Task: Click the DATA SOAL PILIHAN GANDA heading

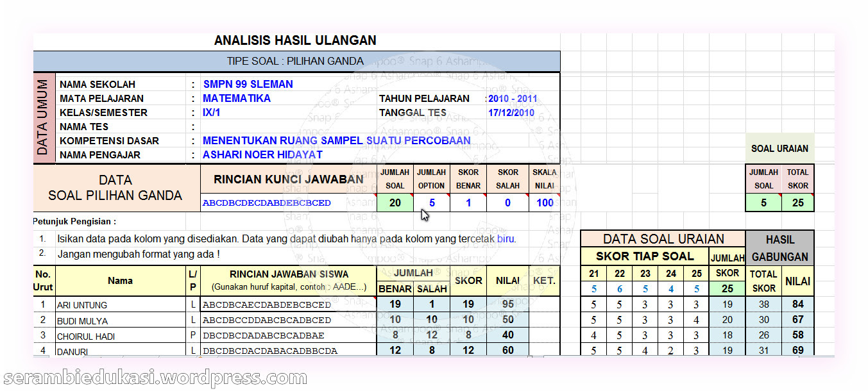Action: pyautogui.click(x=115, y=188)
